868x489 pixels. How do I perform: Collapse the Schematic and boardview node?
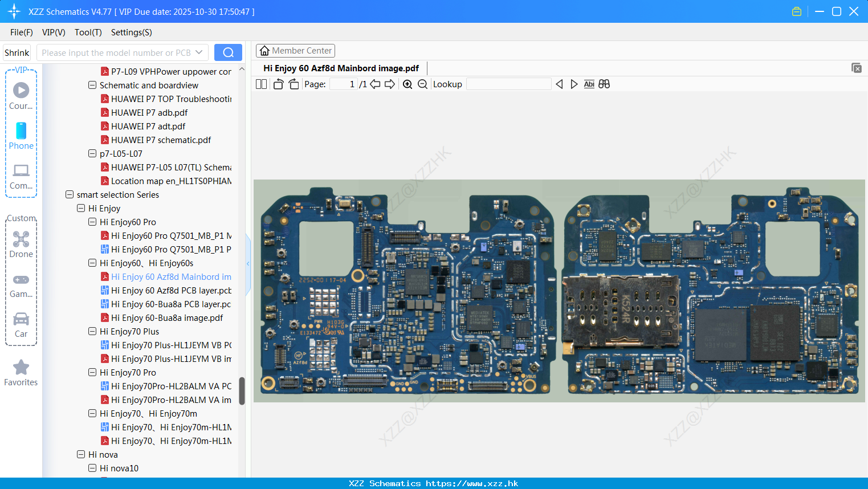coord(92,85)
